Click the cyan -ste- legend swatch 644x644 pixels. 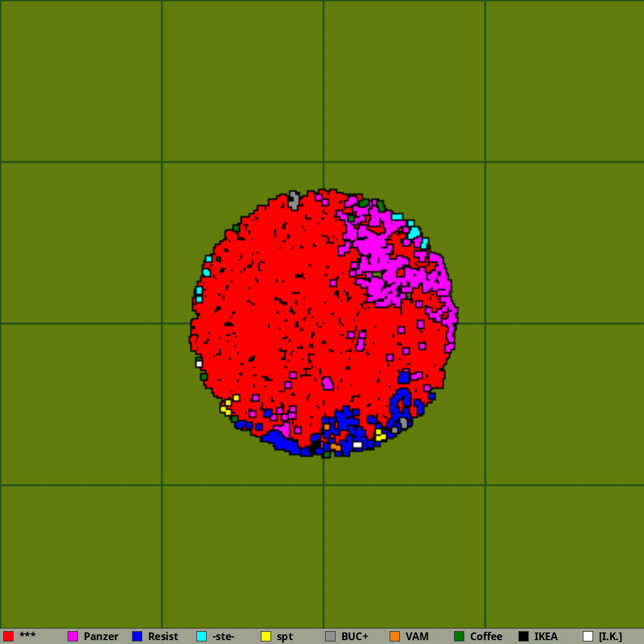(202, 636)
